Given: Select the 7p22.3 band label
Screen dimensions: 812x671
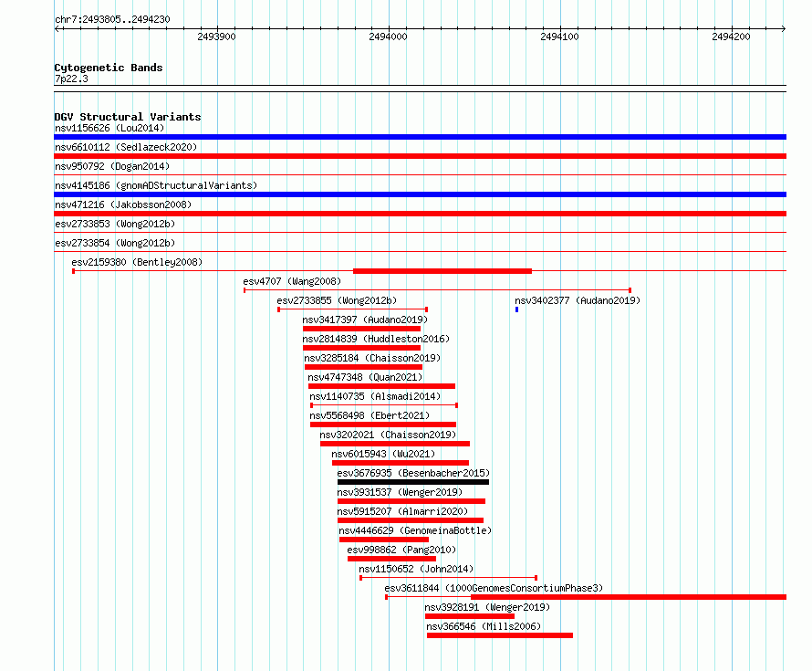Looking at the screenshot, I should [x=71, y=79].
